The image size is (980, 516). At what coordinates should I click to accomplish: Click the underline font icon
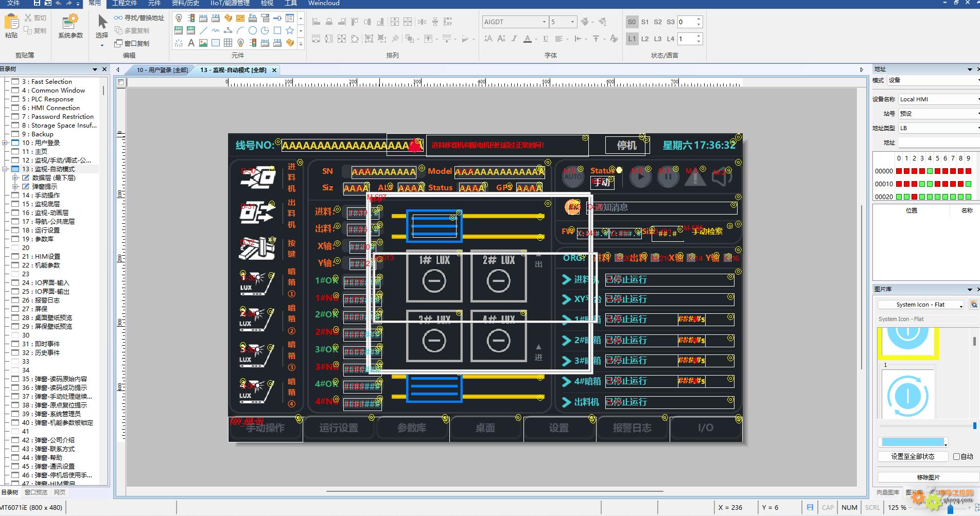[545, 39]
